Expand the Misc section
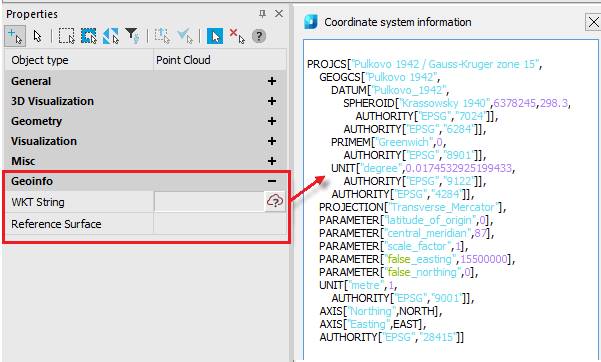The height and width of the screenshot is (362, 601). point(272,161)
